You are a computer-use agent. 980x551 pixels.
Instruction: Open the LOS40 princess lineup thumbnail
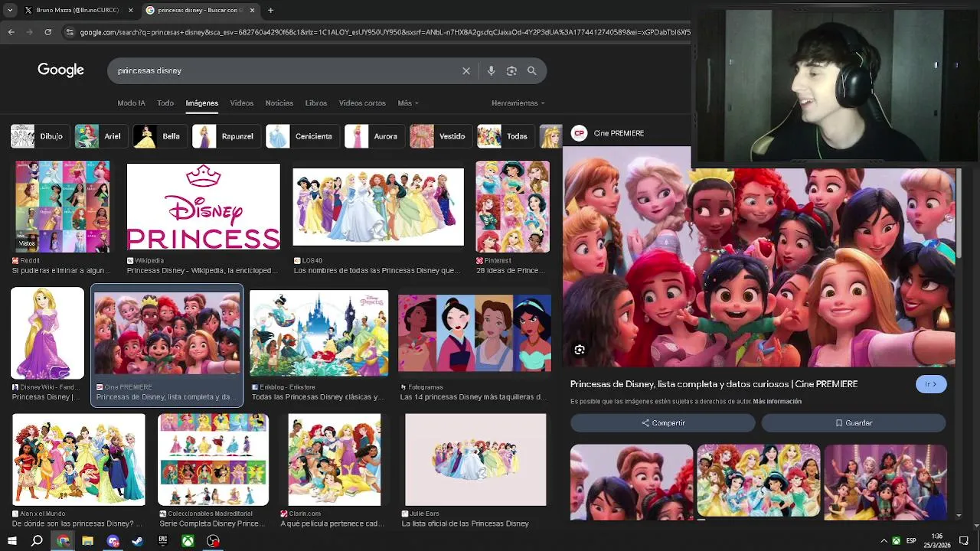click(x=378, y=207)
